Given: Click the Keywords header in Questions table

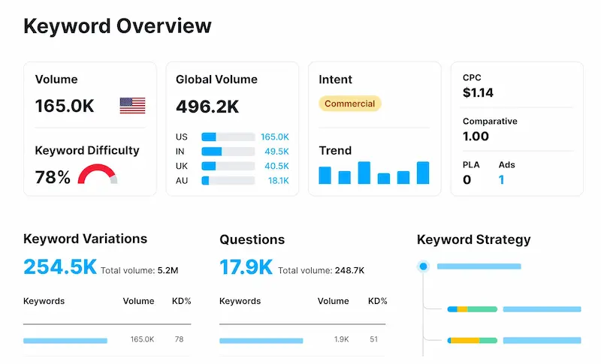Looking at the screenshot, I should (240, 301).
